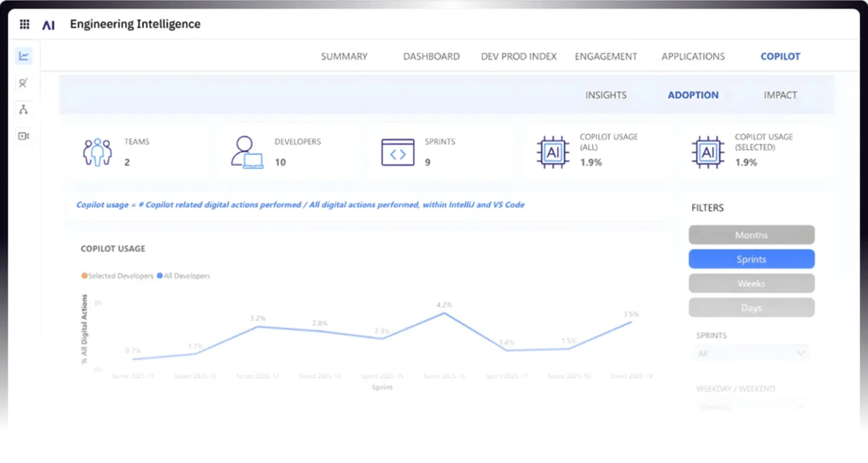The width and height of the screenshot is (868, 463).
Task: Click the orange Selected Developers legend dot
Action: coord(84,276)
